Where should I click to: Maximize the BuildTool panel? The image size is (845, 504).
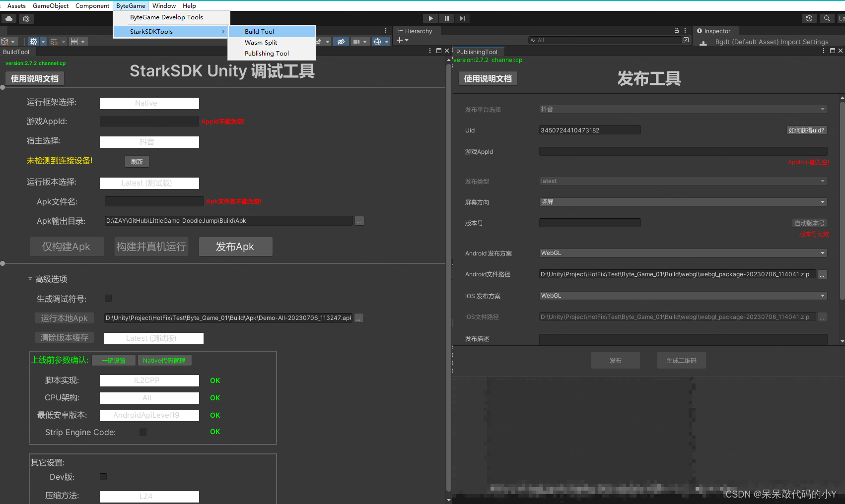click(x=439, y=51)
